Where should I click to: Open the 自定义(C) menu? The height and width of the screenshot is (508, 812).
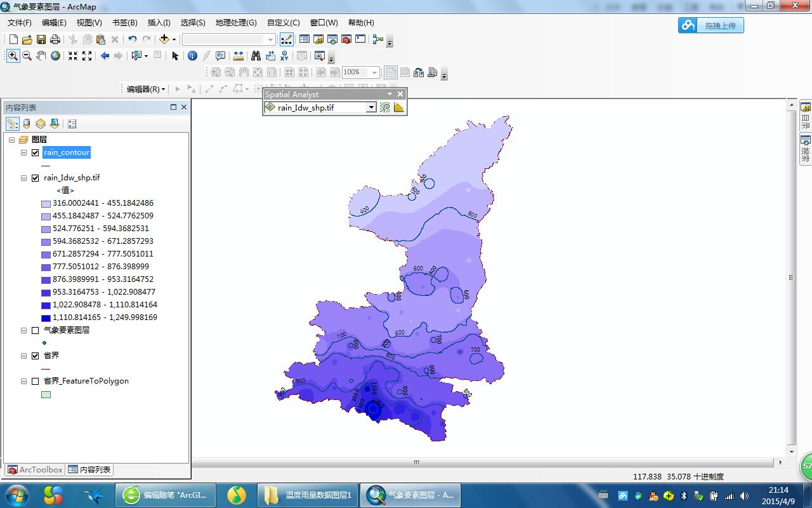tap(284, 22)
